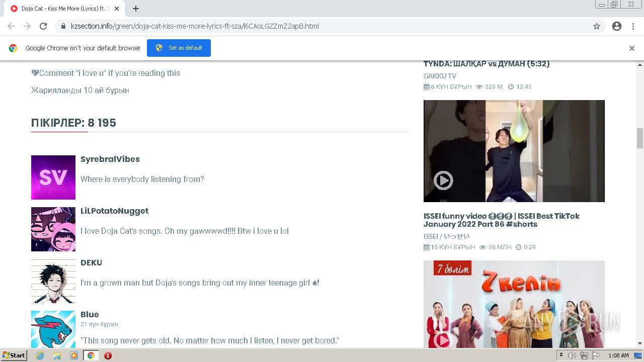Image resolution: width=644 pixels, height=362 pixels.
Task: View site info via the lock icon
Action: point(63,26)
